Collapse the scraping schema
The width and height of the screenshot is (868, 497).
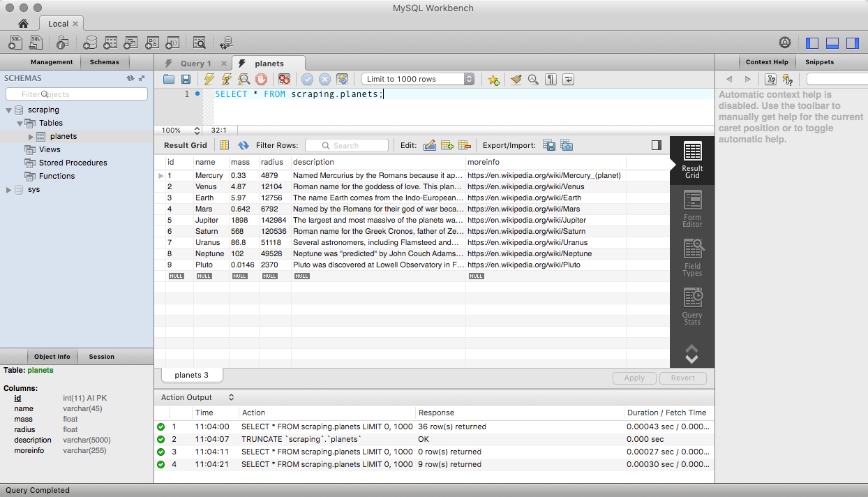(x=8, y=110)
